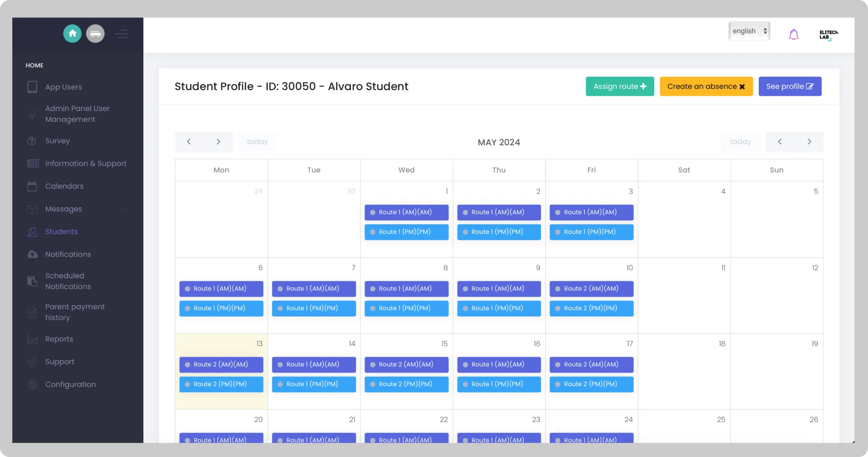The width and height of the screenshot is (868, 457).
Task: Click the Calendars sidebar icon
Action: coord(32,186)
